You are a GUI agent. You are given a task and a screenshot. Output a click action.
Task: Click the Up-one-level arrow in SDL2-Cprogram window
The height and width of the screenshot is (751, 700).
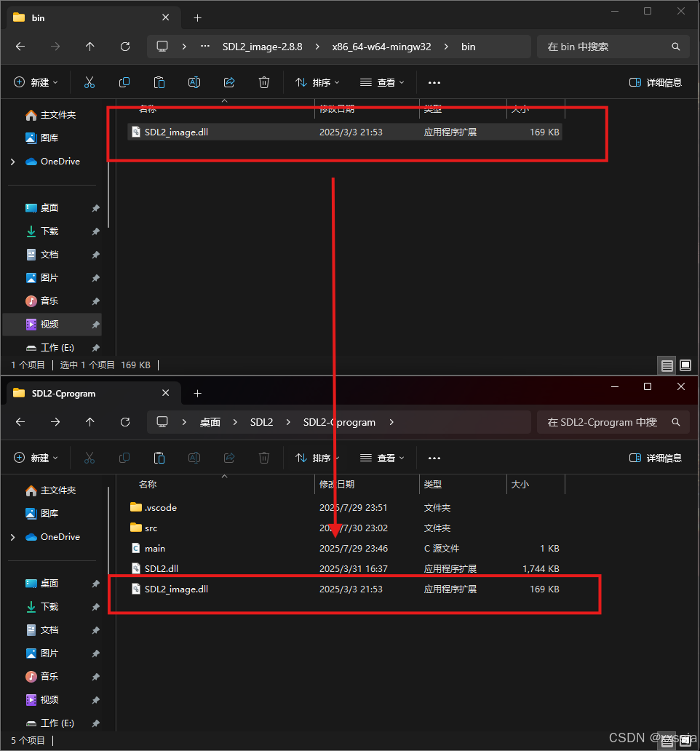click(x=89, y=421)
